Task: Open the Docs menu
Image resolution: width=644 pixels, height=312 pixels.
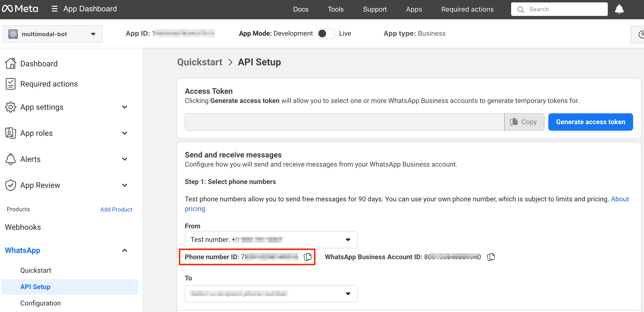Action: coord(301,9)
